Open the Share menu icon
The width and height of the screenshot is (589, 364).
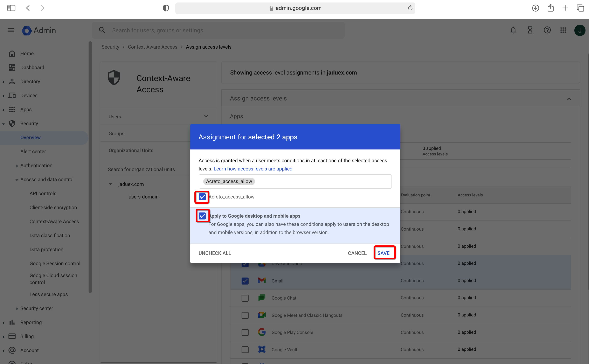(x=550, y=8)
